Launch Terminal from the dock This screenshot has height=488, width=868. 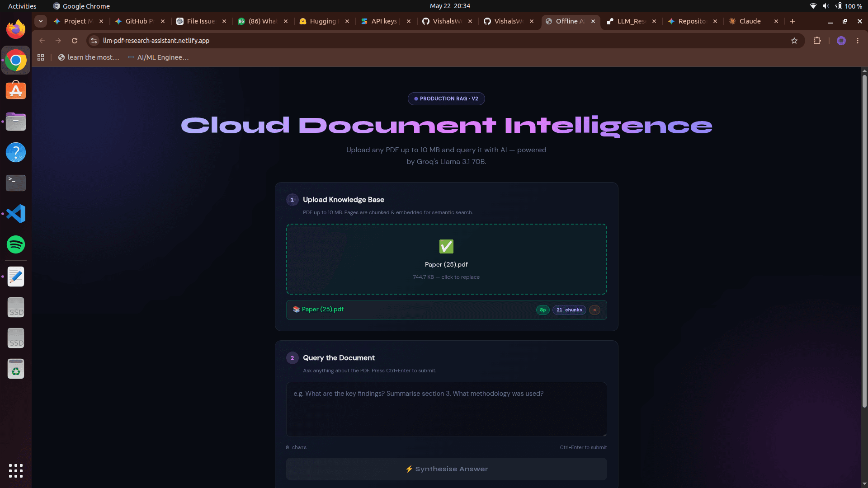tap(16, 183)
